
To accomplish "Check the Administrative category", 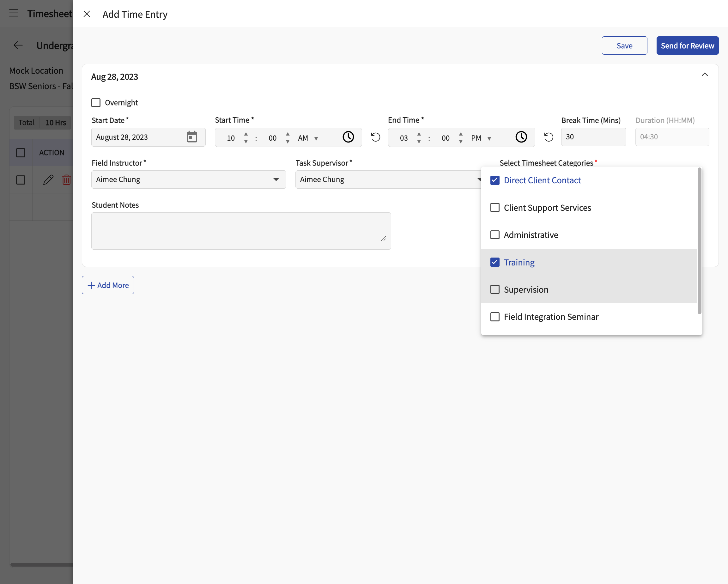I will tap(495, 235).
